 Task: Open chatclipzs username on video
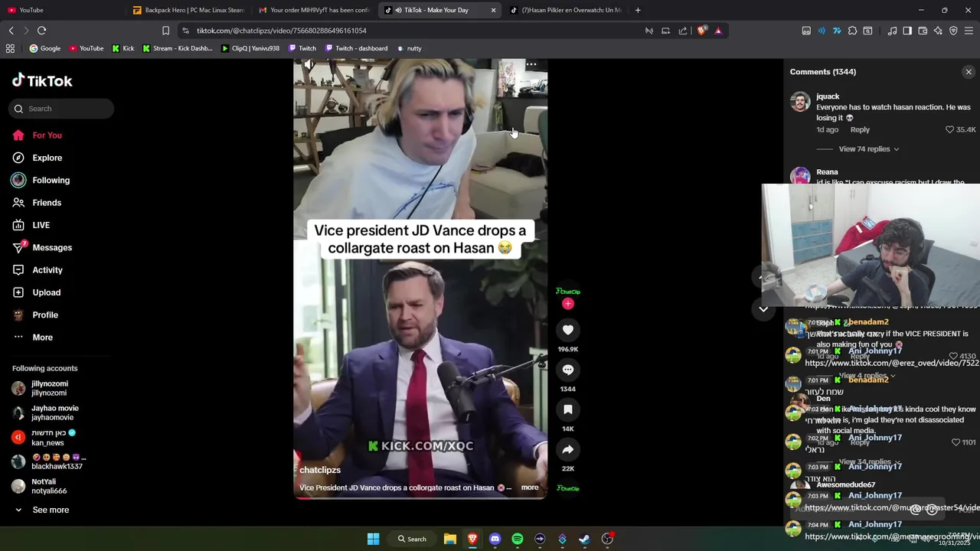point(320,470)
